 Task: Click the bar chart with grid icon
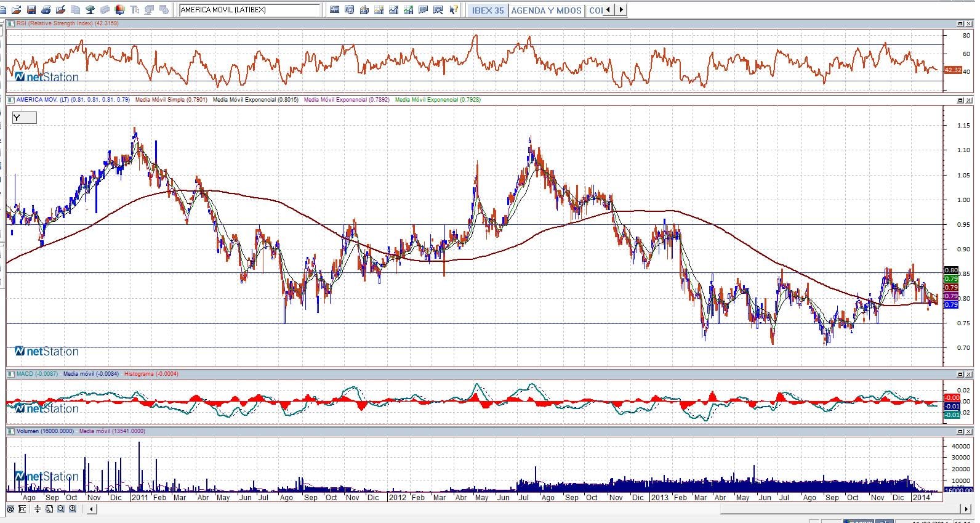pos(379,10)
